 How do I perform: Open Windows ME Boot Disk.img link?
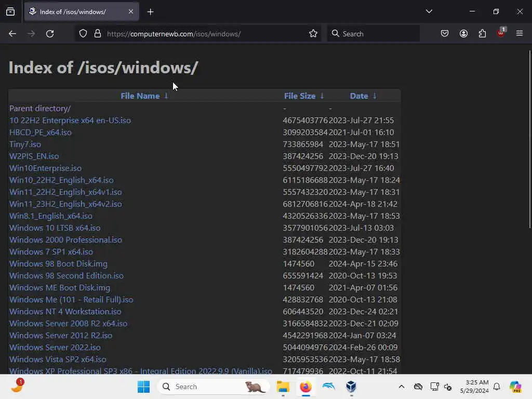coord(60,288)
